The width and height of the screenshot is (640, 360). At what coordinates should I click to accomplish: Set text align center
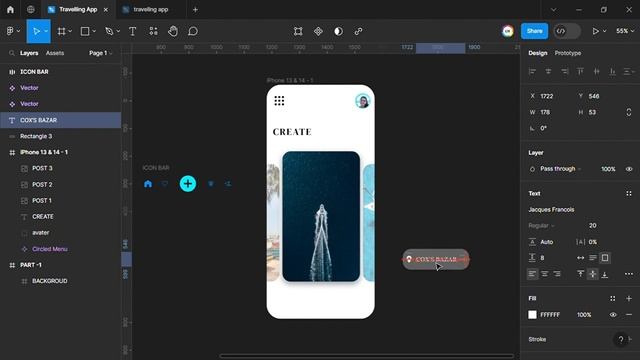point(544,274)
